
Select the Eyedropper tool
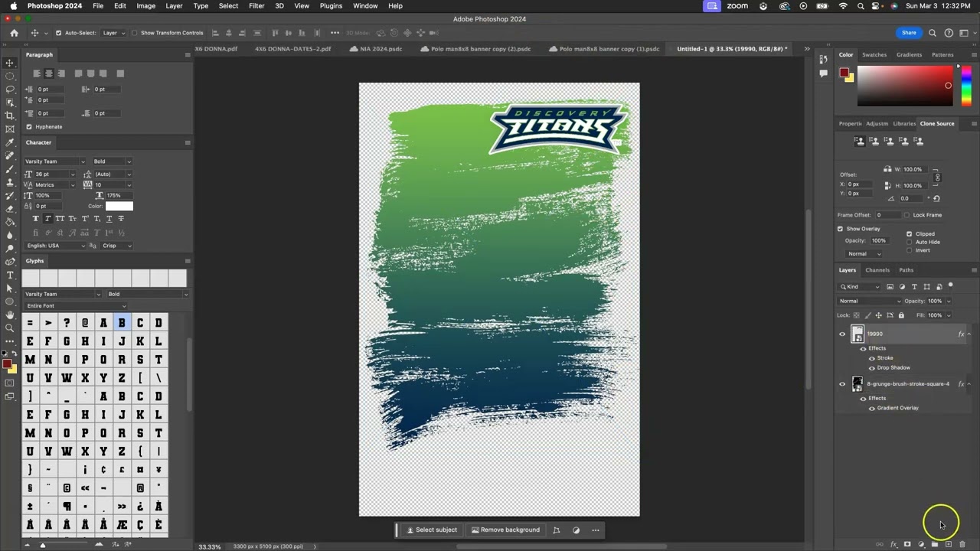click(x=10, y=142)
